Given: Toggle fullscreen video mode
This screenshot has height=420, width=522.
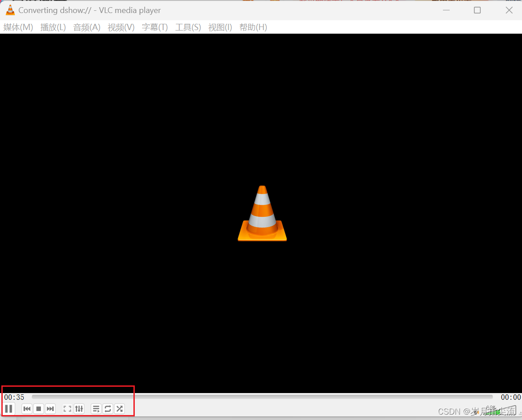Looking at the screenshot, I should point(67,409).
